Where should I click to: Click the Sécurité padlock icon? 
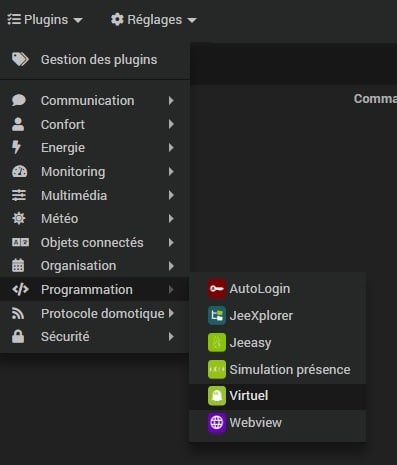(x=18, y=336)
